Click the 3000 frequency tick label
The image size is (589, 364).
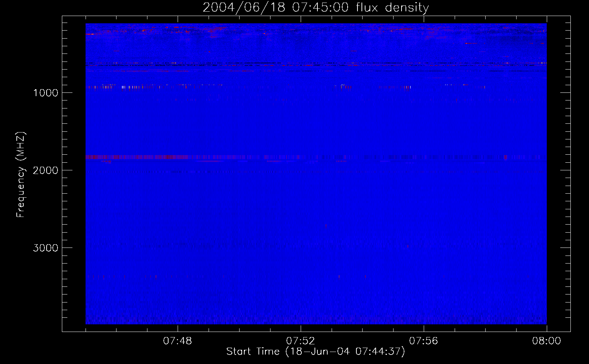pos(46,248)
